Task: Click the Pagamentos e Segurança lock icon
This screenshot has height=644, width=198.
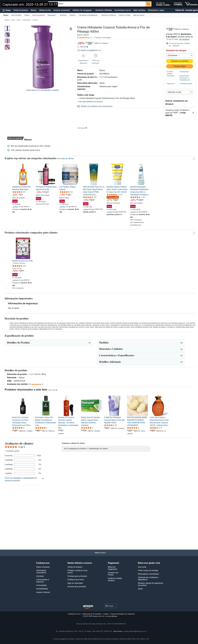Action: 83,56
